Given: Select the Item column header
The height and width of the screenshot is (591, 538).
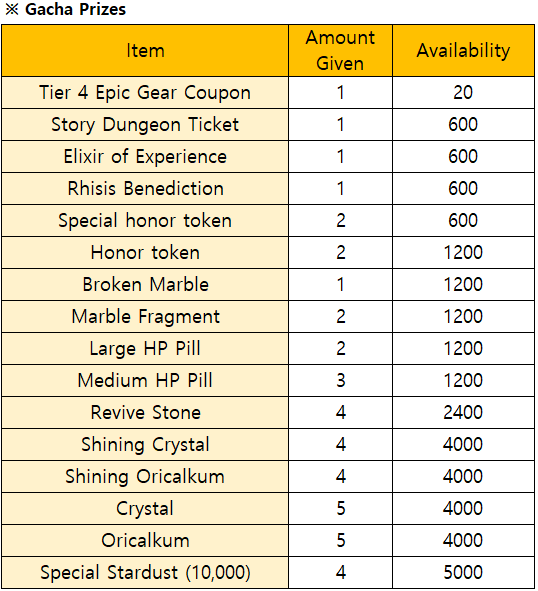Looking at the screenshot, I should click(x=145, y=51).
